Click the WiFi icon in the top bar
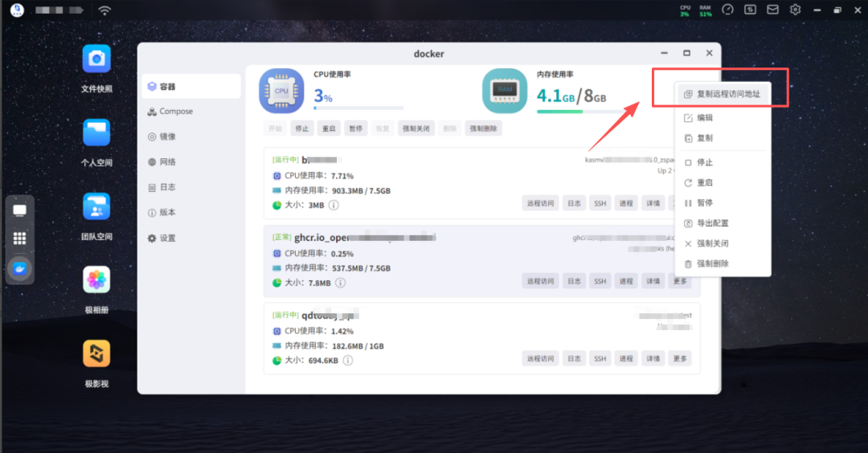868x453 pixels. point(104,10)
